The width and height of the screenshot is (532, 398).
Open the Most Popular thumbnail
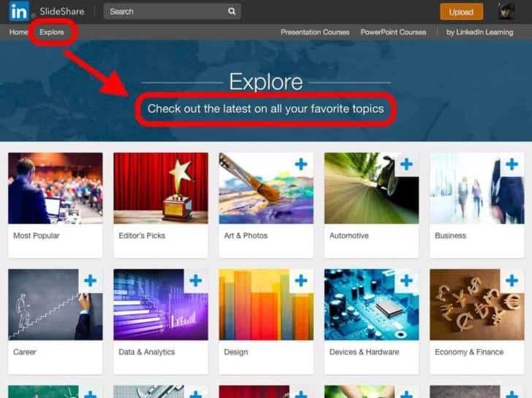click(56, 188)
